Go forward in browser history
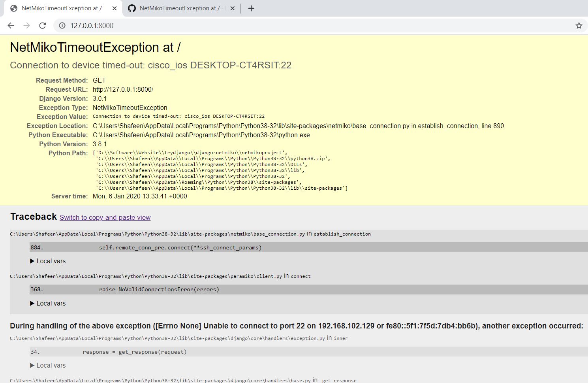The height and width of the screenshot is (383, 588). tap(26, 25)
